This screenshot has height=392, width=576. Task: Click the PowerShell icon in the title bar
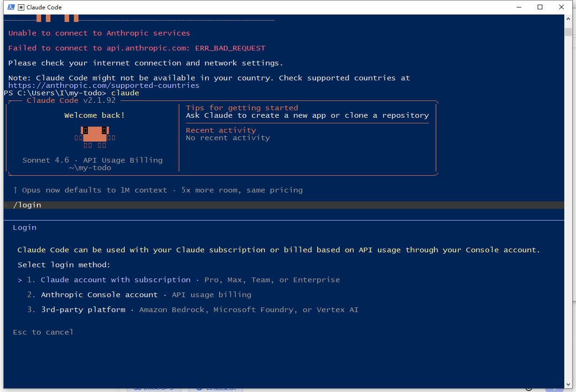pos(11,7)
